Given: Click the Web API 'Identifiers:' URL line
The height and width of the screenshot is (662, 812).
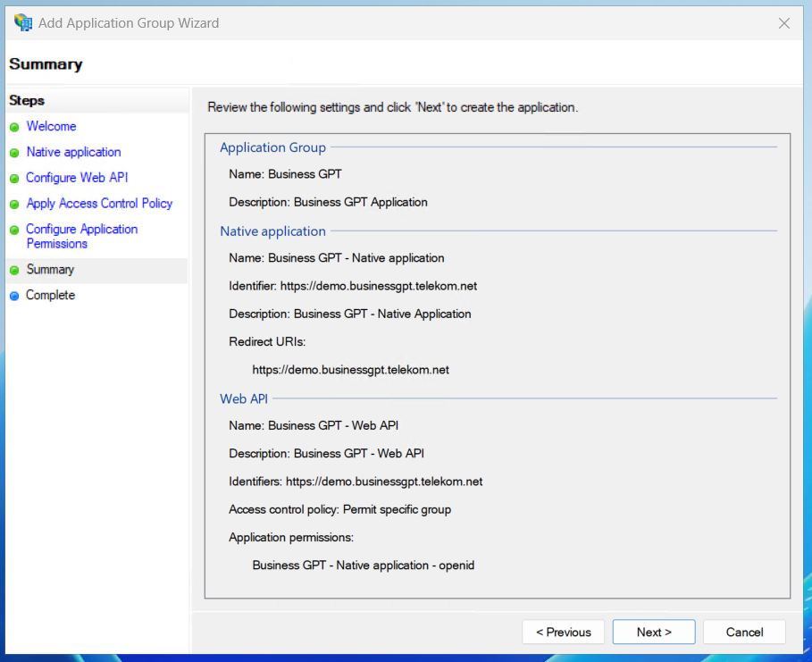Looking at the screenshot, I should click(356, 482).
